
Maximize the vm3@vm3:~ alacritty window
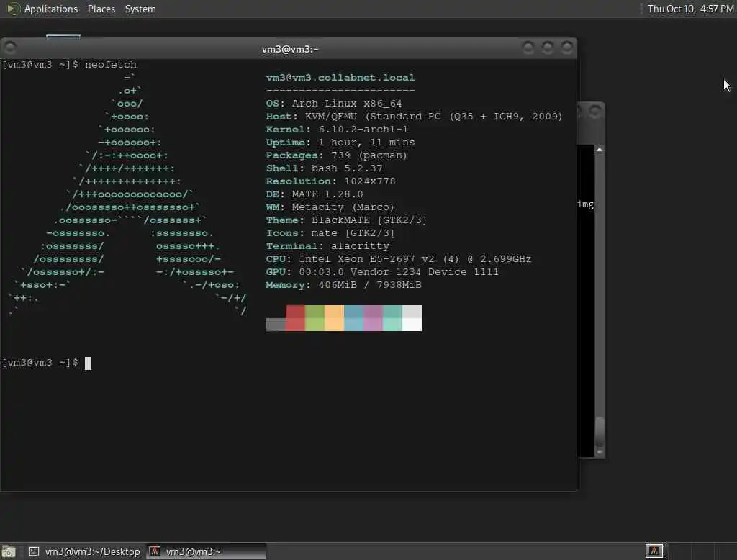point(547,48)
